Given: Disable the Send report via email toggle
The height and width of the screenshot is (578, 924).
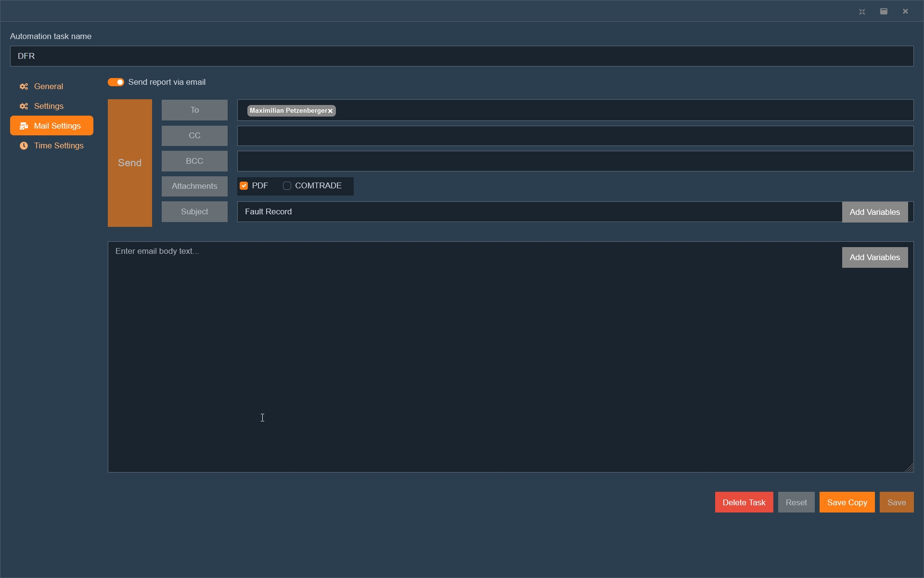Looking at the screenshot, I should pos(116,82).
